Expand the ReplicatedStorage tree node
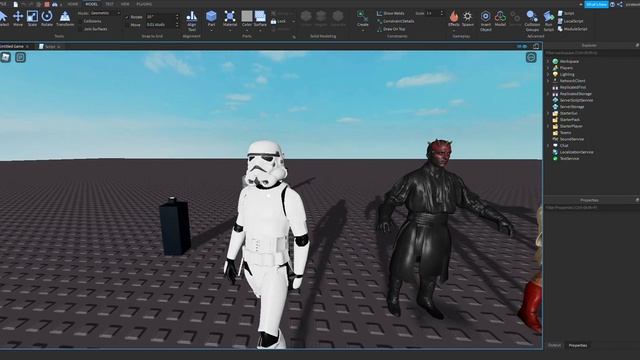 tap(548, 94)
